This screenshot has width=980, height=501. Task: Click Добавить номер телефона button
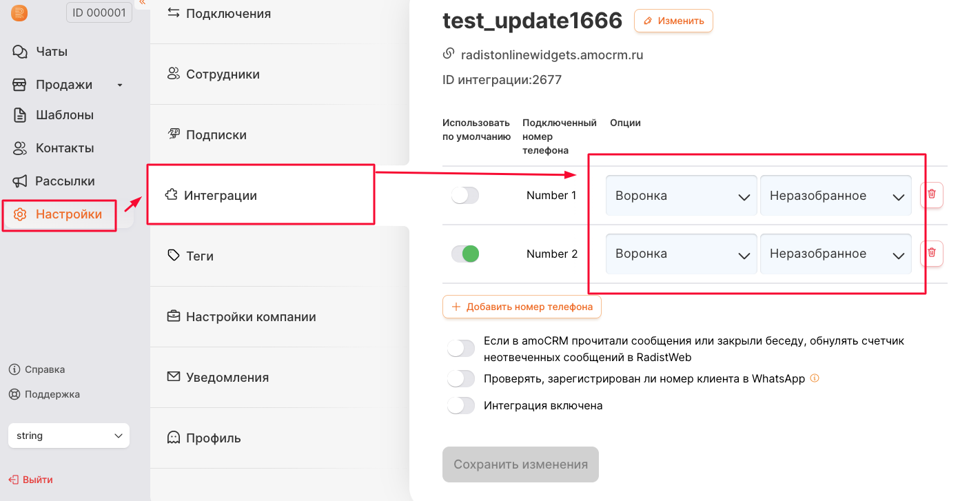coord(522,307)
